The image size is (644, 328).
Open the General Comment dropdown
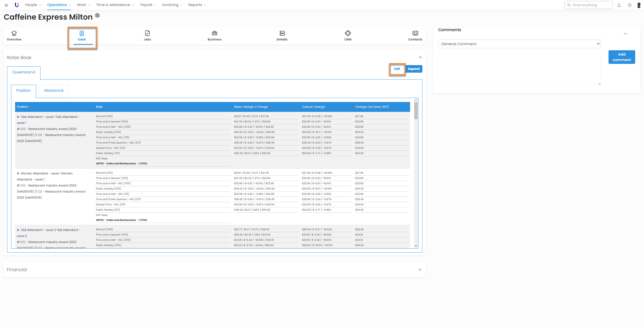[519, 44]
